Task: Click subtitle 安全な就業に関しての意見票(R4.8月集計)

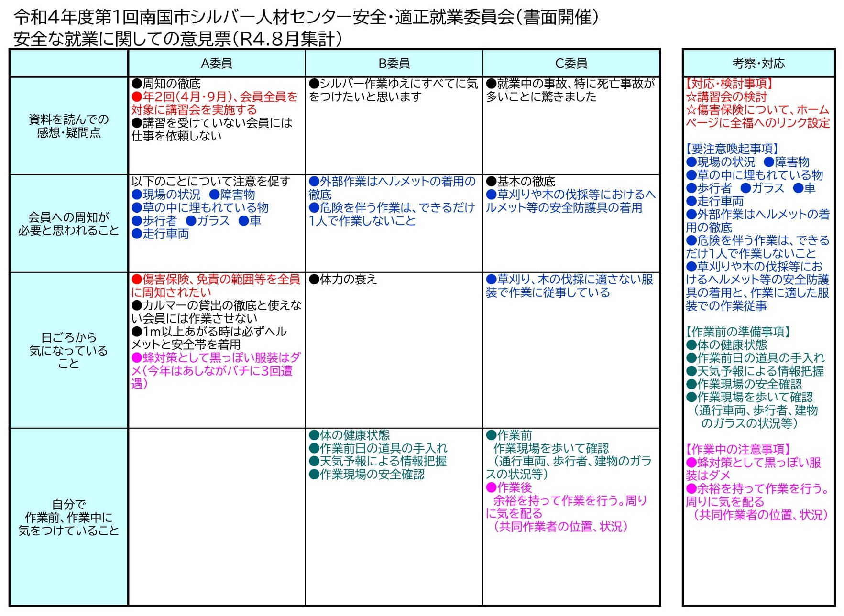Action: 177,39
